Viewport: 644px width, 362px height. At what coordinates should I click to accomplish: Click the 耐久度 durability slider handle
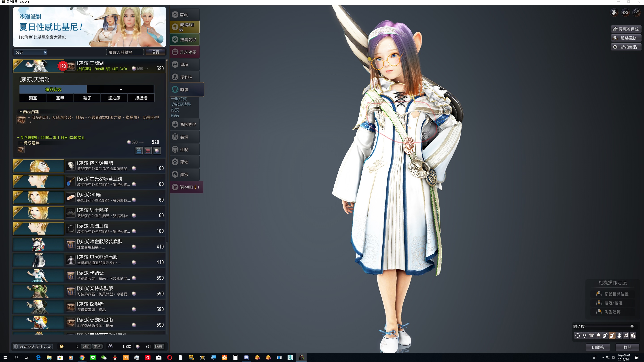point(632,326)
